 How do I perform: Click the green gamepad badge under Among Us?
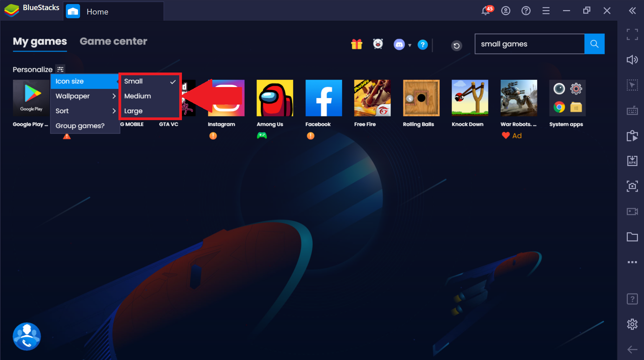point(262,136)
